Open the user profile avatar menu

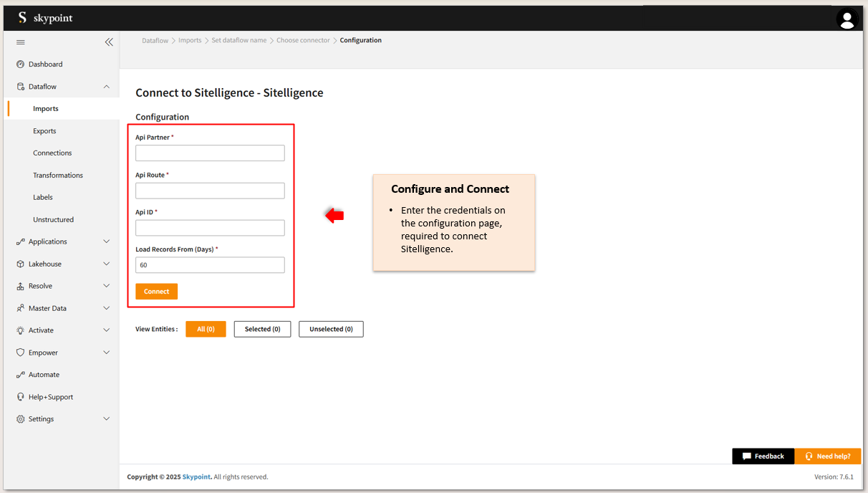tap(847, 19)
